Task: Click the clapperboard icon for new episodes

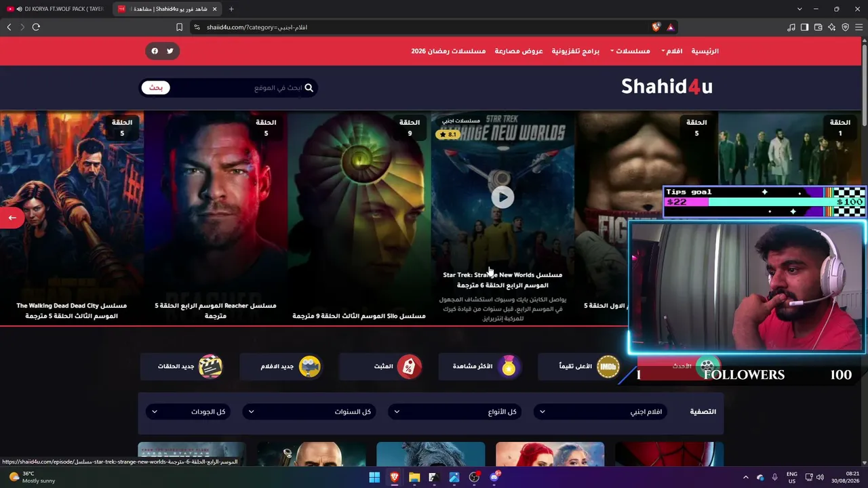Action: pos(210,367)
